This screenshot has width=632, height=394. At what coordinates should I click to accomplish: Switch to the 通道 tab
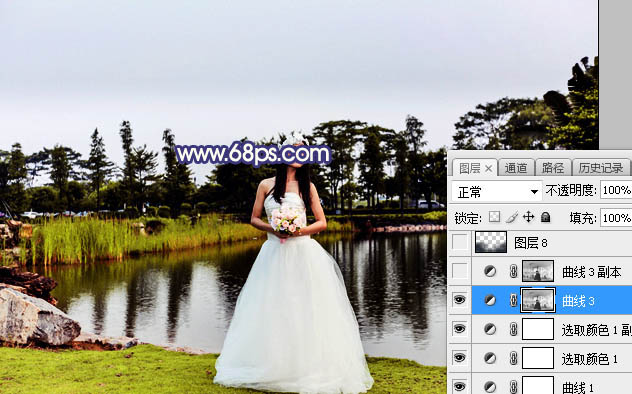pos(516,168)
